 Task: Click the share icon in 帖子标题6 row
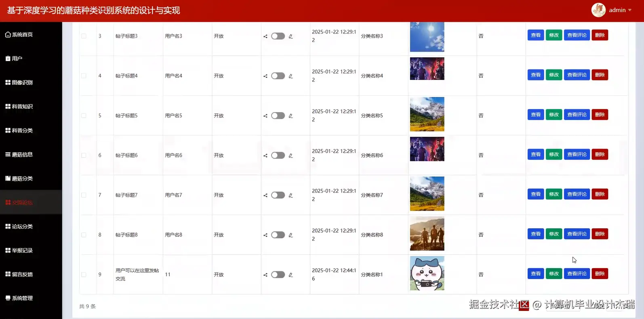point(265,155)
